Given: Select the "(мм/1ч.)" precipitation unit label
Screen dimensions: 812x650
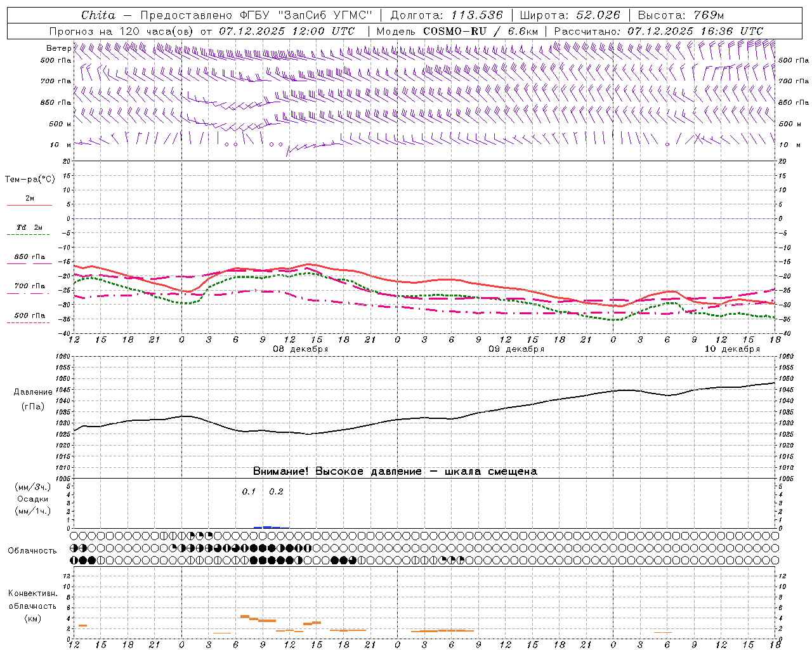Looking at the screenshot, I should click(33, 512).
